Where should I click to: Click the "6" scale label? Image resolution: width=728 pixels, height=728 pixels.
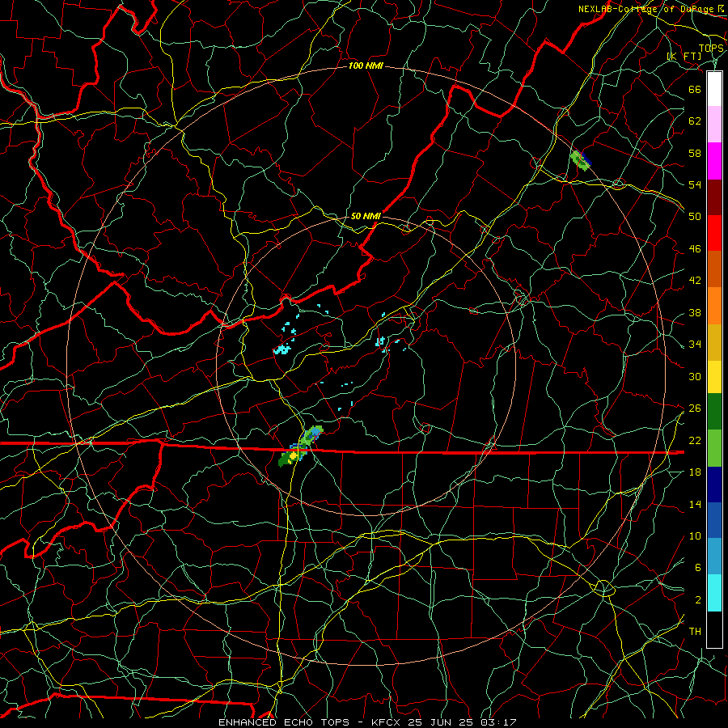(x=698, y=568)
